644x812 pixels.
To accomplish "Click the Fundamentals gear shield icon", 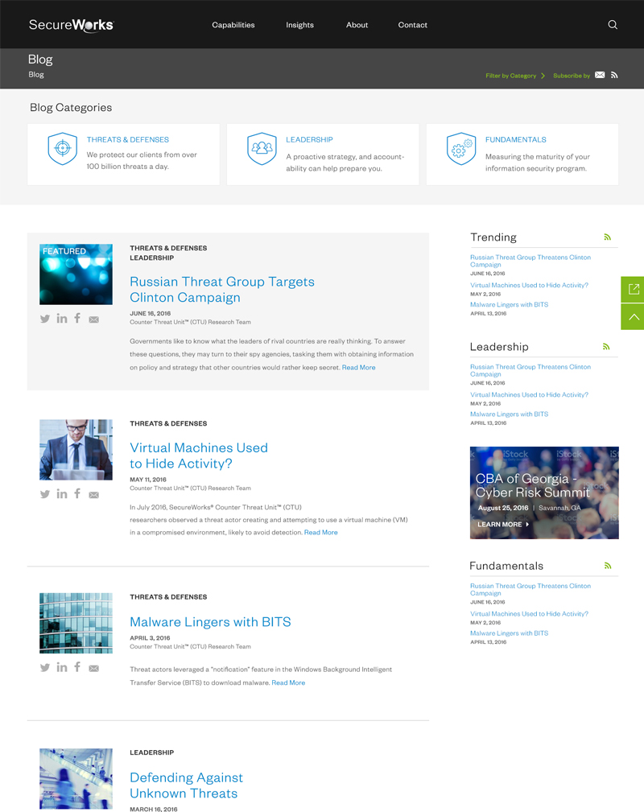I will pos(461,149).
